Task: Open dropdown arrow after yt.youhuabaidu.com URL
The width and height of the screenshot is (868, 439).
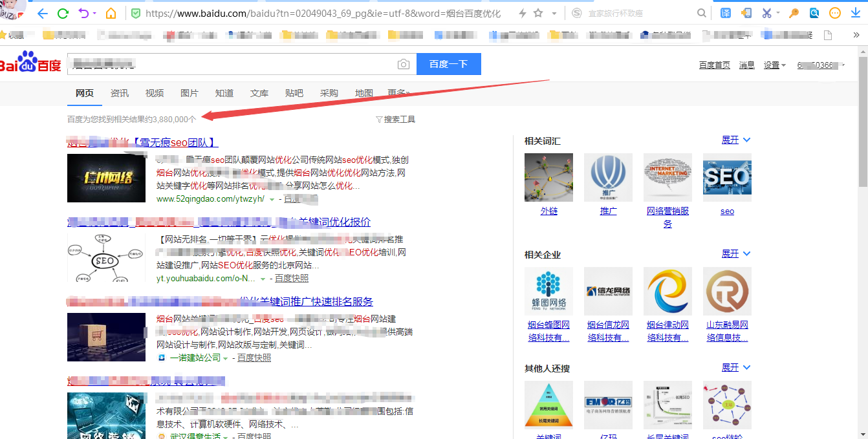Action: [x=263, y=279]
